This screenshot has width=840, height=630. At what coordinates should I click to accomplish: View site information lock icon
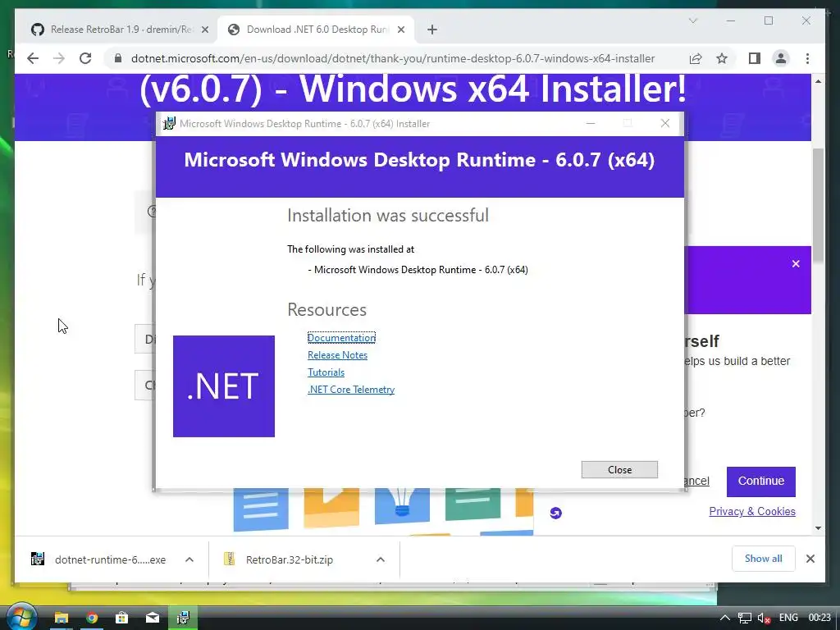click(x=118, y=58)
